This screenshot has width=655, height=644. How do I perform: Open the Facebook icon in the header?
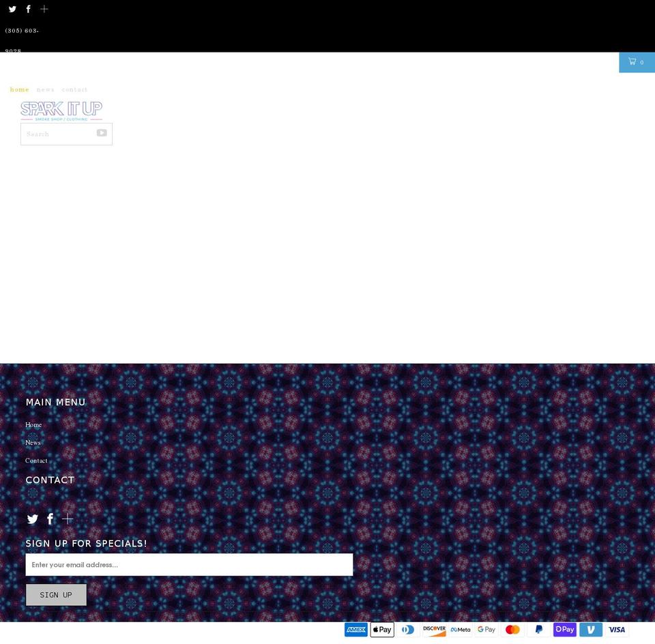coord(28,9)
